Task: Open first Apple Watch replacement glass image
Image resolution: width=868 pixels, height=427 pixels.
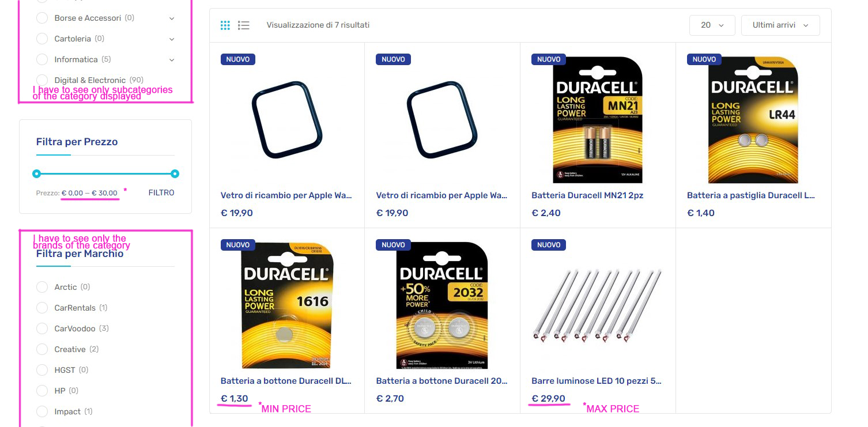Action: pos(287,120)
